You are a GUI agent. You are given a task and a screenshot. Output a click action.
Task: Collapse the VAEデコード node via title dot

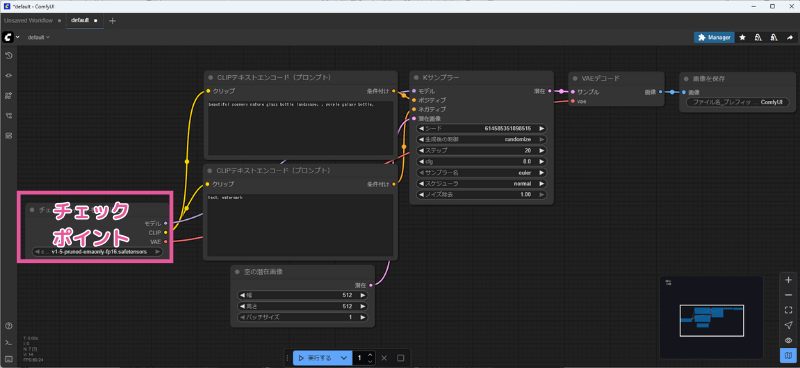(x=575, y=79)
